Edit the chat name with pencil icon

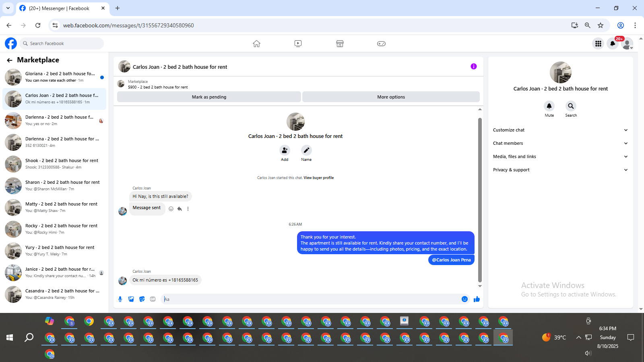pos(306,150)
